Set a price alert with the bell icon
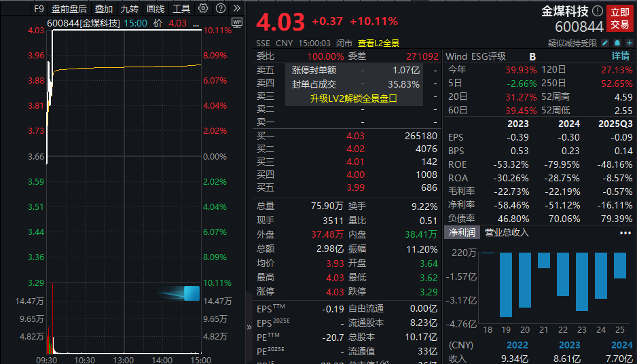 (x=617, y=43)
